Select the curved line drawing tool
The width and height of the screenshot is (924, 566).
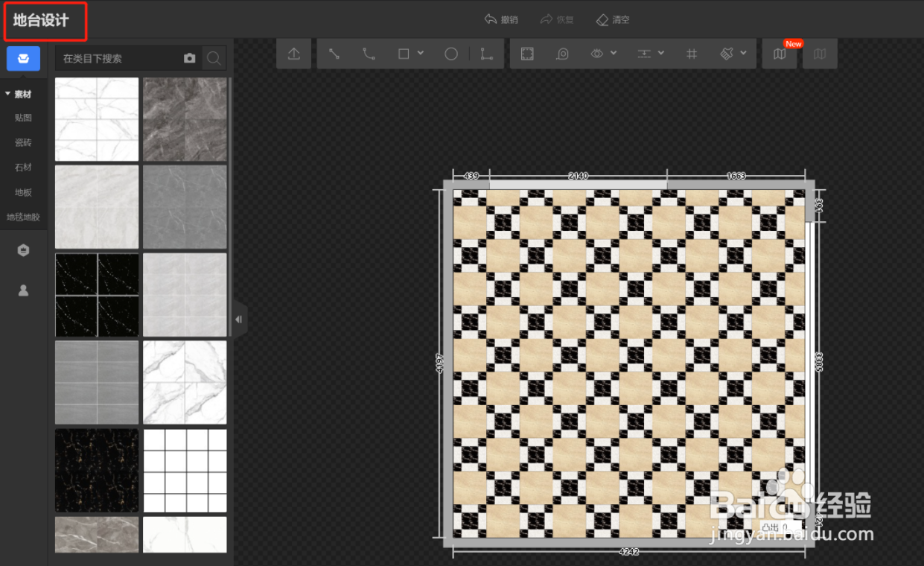point(369,54)
